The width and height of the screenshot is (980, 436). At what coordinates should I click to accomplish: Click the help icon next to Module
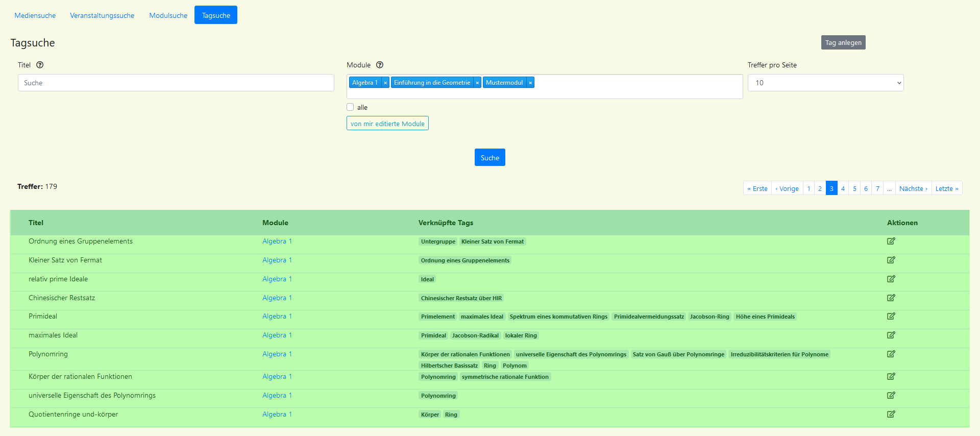[x=380, y=65]
